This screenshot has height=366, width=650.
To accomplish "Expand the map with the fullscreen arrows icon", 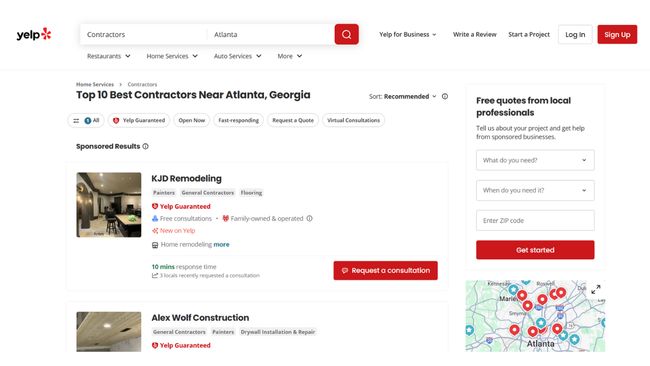I will tap(596, 289).
